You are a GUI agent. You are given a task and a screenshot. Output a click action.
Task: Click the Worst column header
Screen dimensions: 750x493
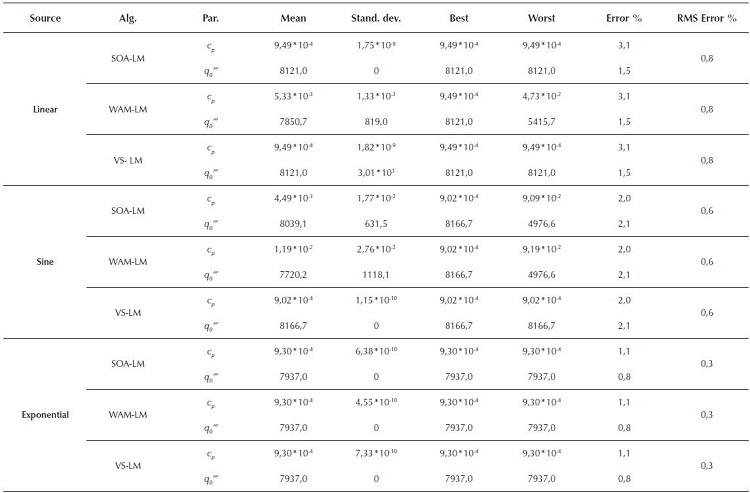coord(541,19)
